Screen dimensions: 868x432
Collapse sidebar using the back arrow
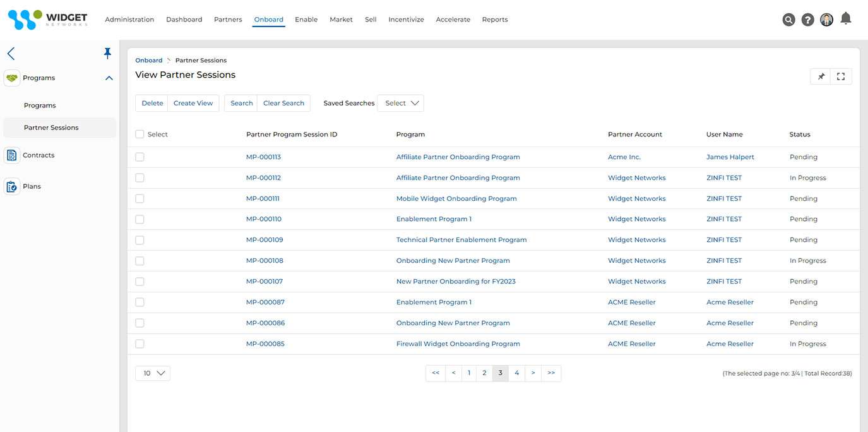click(11, 54)
